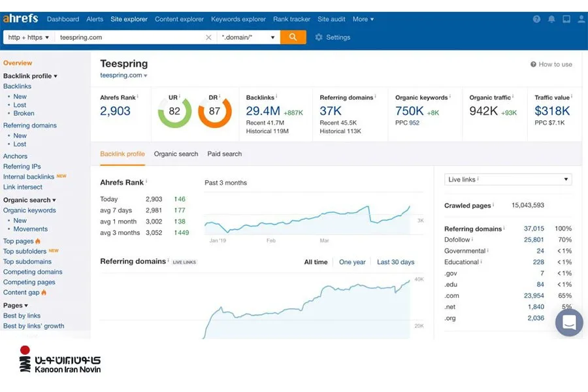Open the *.domain/* mode dropdown
Viewport: 588px width, 392px height.
tap(248, 37)
